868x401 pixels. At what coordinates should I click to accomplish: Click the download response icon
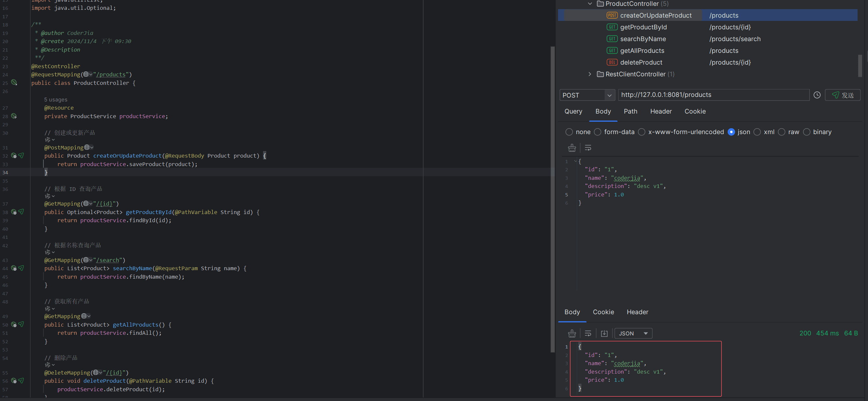604,333
